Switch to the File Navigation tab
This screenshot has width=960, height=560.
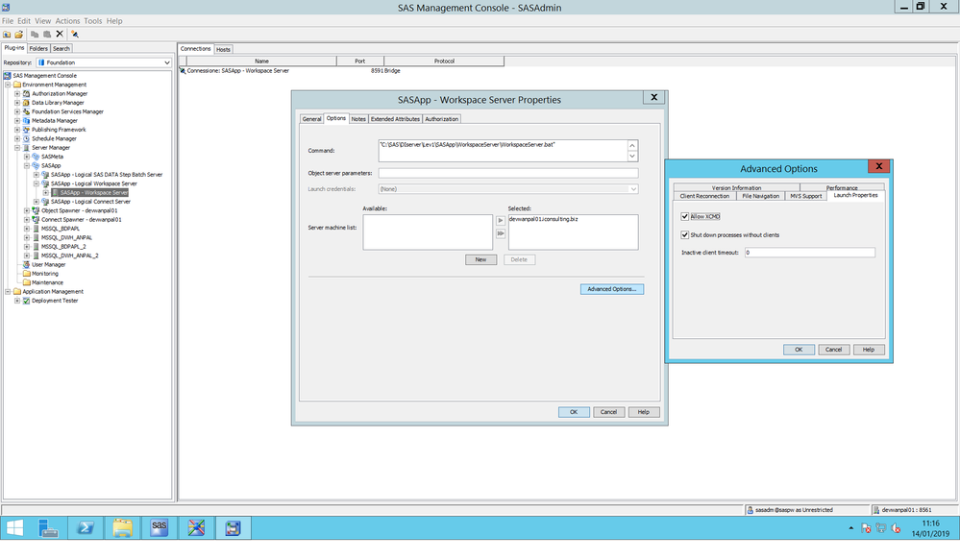760,197
